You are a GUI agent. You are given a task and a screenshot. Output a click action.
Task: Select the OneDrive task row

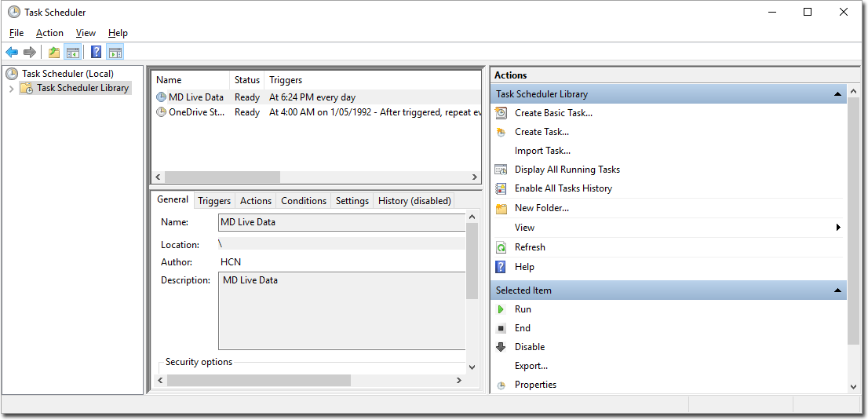click(196, 112)
